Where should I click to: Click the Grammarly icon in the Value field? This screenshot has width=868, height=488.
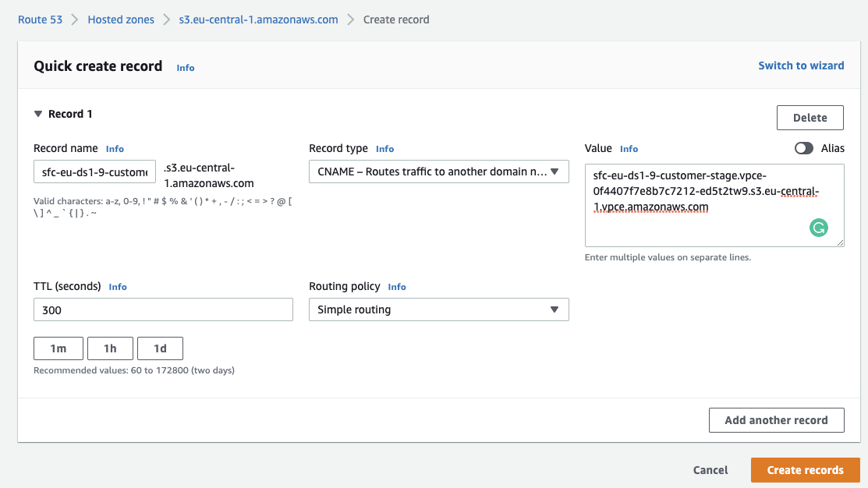pos(818,228)
